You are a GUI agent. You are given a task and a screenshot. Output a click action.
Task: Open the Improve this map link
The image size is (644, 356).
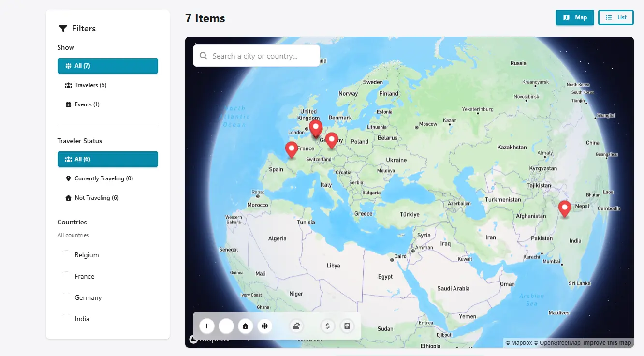tap(607, 343)
